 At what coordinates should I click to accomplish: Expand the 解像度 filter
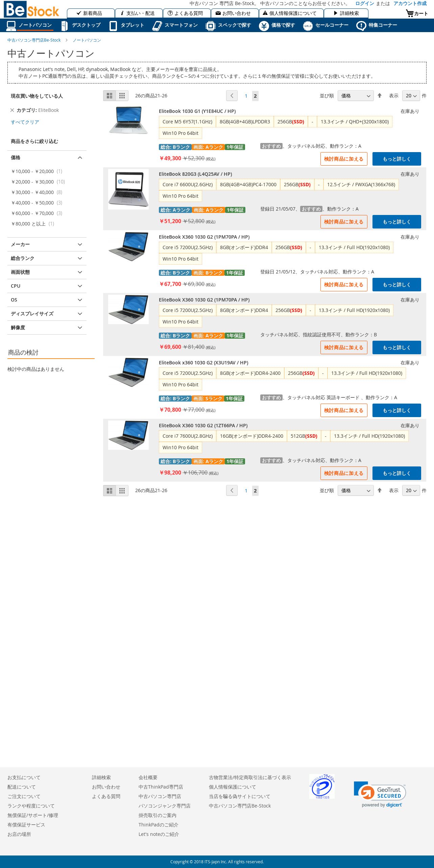click(47, 328)
